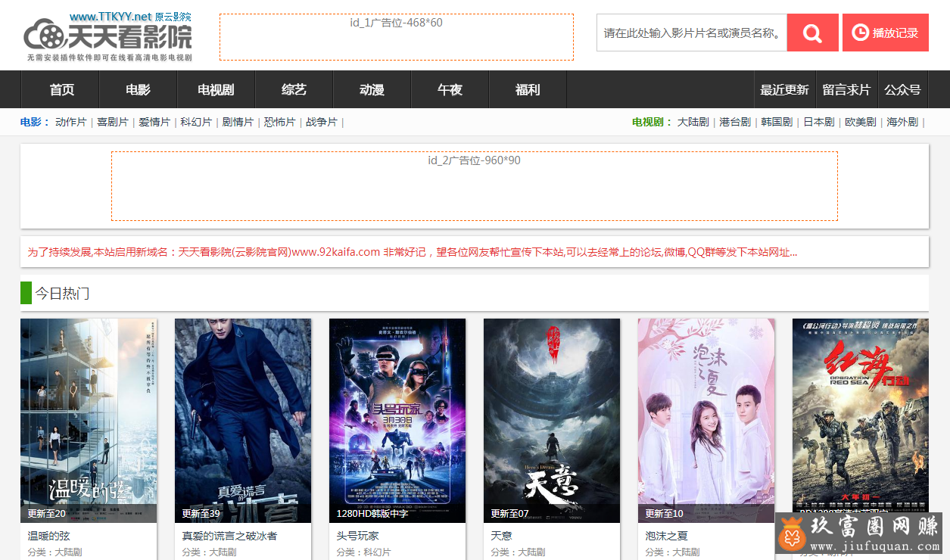Click the 天天看影院 site logo
Viewport: 950px width, 560px height.
click(x=107, y=36)
